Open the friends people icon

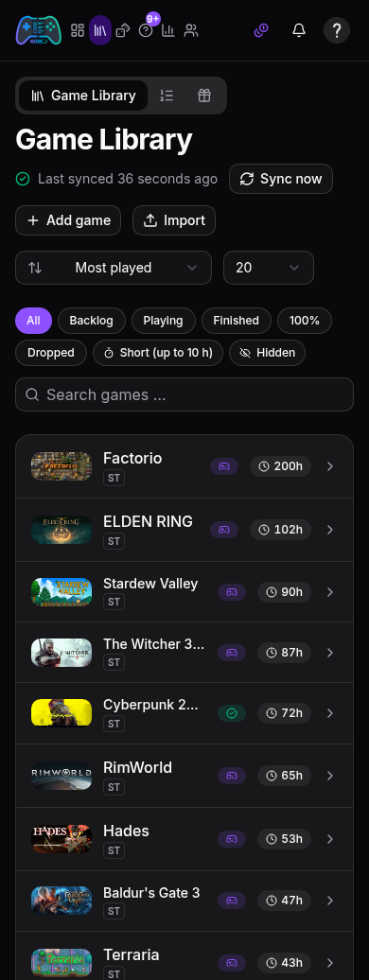pos(191,30)
